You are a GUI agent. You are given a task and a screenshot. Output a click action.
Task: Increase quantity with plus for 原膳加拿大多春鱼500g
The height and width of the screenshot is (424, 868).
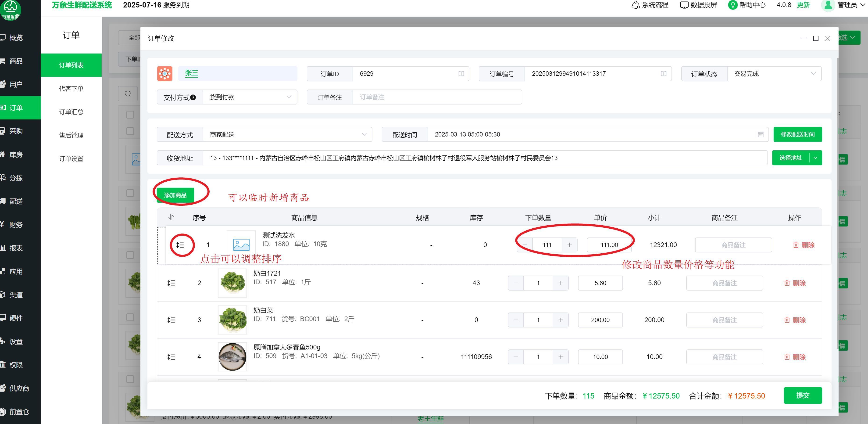(560, 357)
